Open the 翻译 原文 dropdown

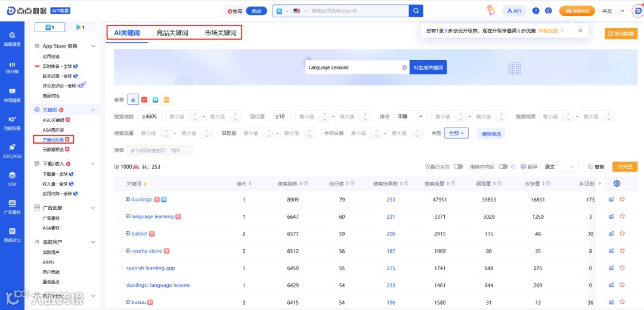[x=560, y=167]
